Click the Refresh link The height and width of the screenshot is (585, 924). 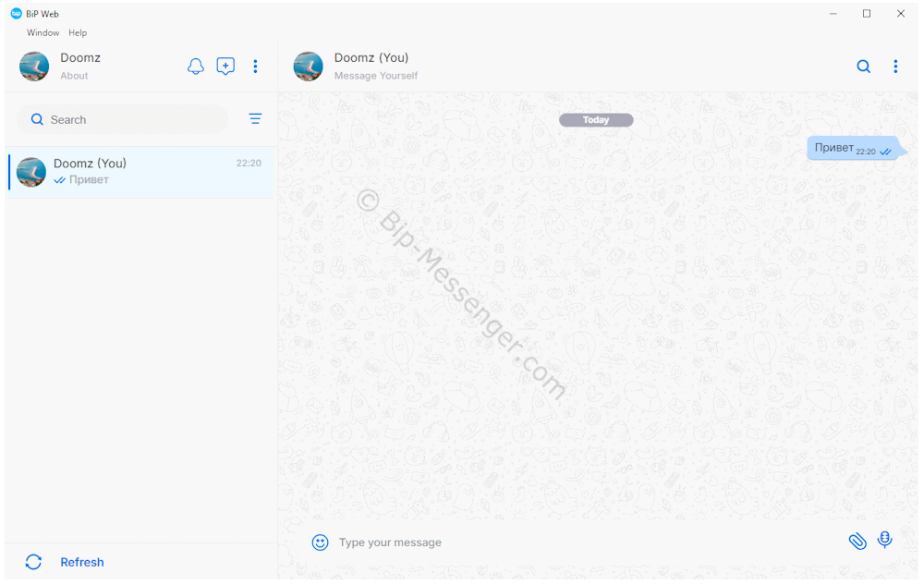click(82, 562)
